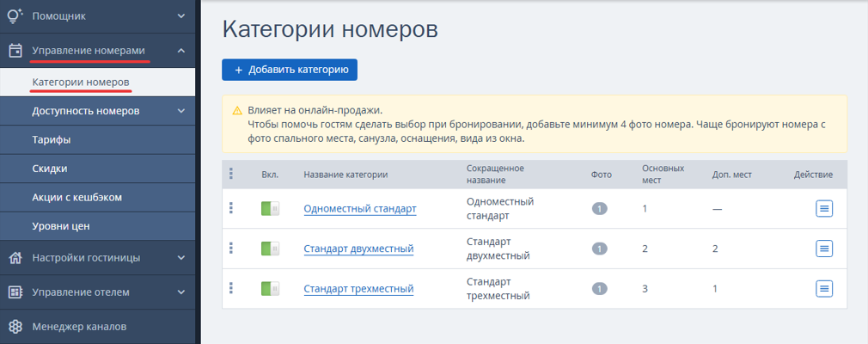Expand the Доступность номеров submenu
The image size is (868, 344).
(181, 111)
